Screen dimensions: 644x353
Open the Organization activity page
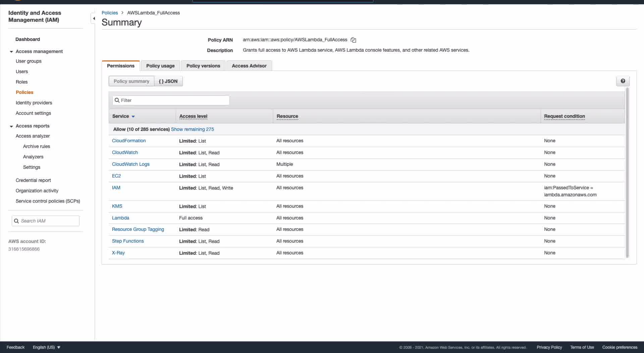[x=37, y=191]
